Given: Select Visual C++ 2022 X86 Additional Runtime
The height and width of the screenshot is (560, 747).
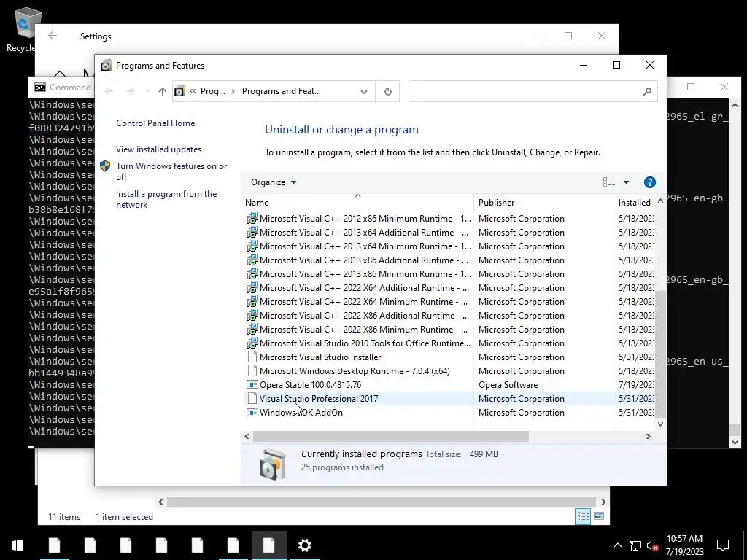Looking at the screenshot, I should pyautogui.click(x=364, y=315).
